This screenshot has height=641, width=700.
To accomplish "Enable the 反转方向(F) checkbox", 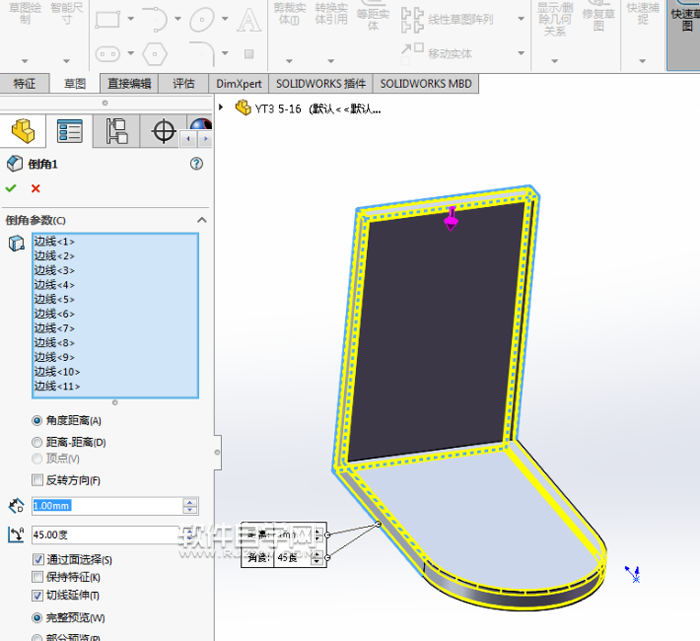I will coord(38,480).
